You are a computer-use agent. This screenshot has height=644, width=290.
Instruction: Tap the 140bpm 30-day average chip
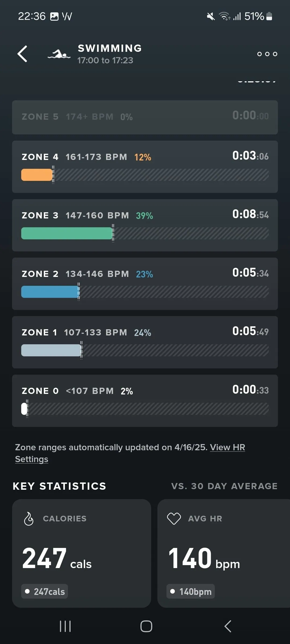click(x=191, y=591)
